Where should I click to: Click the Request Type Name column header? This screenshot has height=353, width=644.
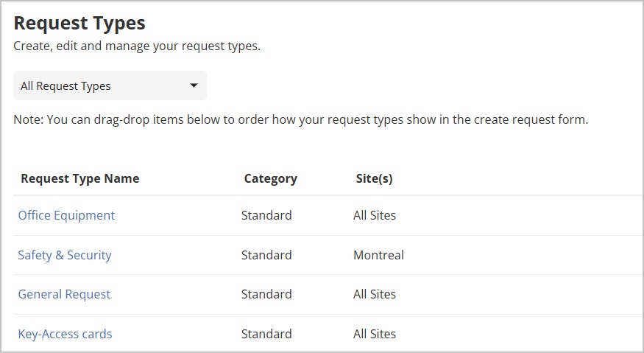tap(79, 178)
